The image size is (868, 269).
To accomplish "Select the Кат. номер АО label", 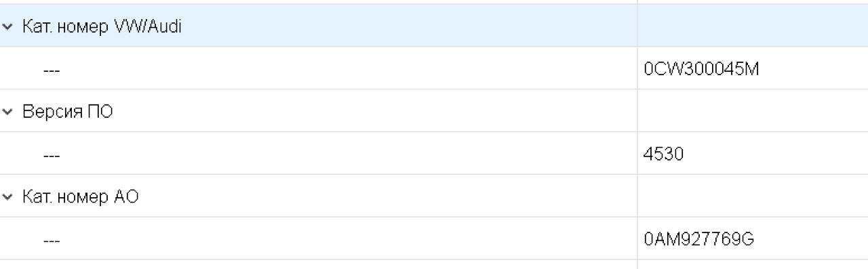I will point(81,197).
